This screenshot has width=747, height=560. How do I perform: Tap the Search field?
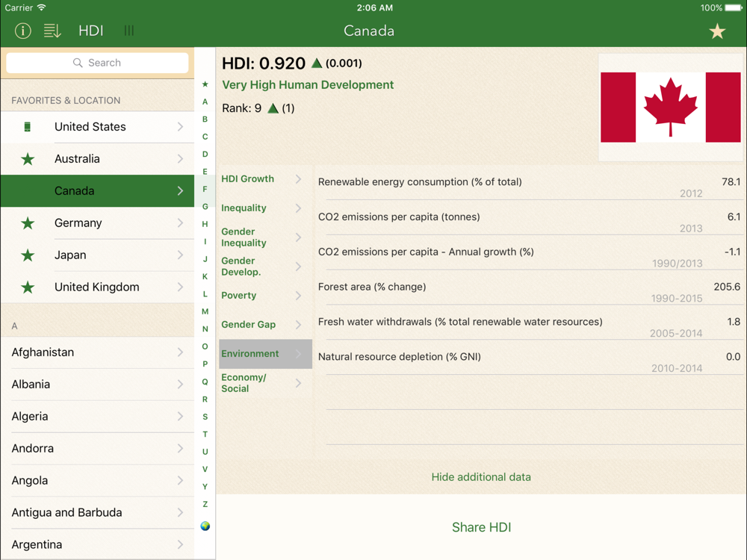97,63
